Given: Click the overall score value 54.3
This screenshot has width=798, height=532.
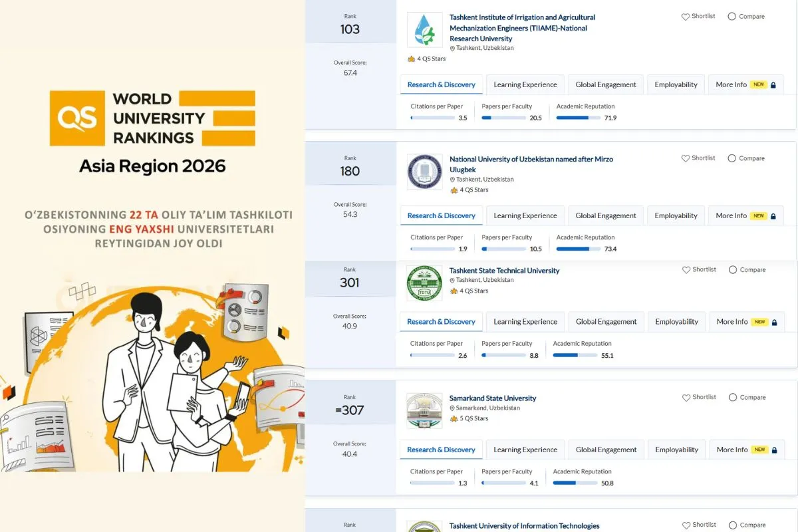Looking at the screenshot, I should point(350,215).
